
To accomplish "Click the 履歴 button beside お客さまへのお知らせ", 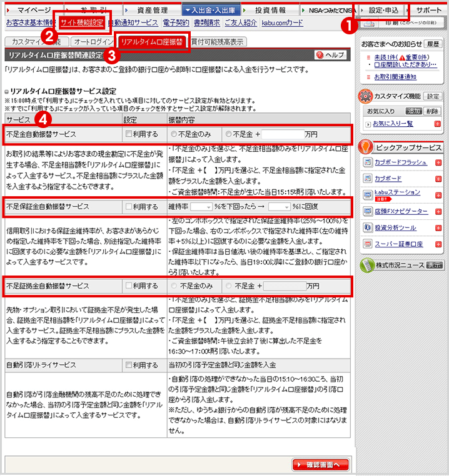I will tap(433, 44).
